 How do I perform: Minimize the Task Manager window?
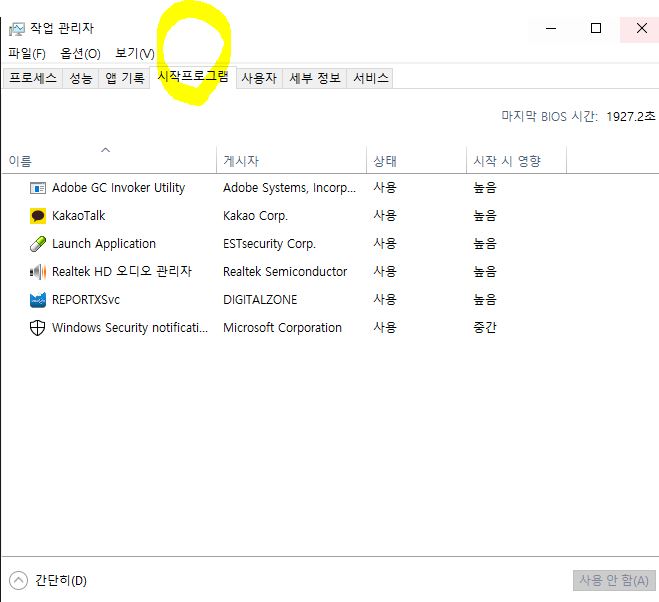551,29
